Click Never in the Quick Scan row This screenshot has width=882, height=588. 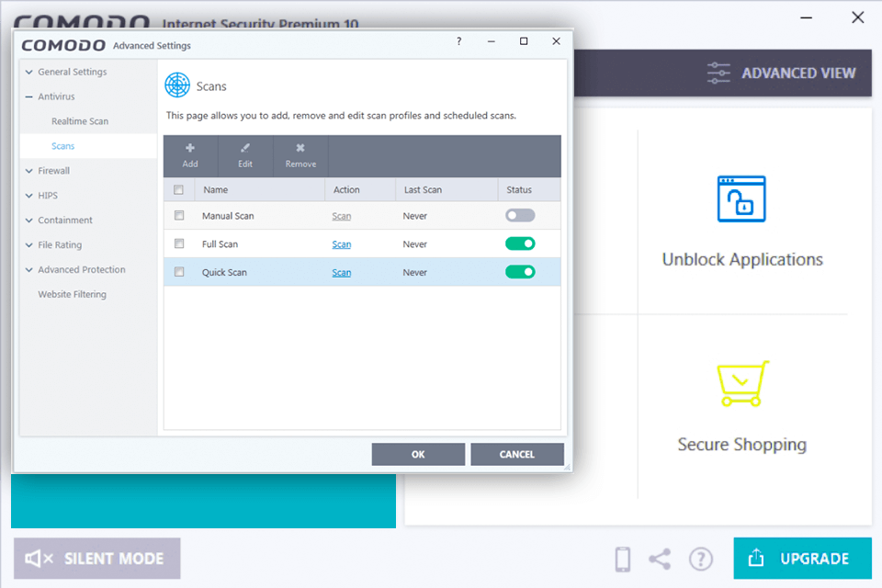pos(415,272)
